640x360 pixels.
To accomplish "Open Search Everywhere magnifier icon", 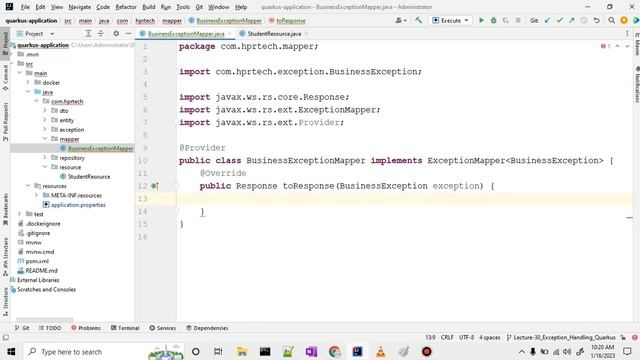I will (x=611, y=20).
